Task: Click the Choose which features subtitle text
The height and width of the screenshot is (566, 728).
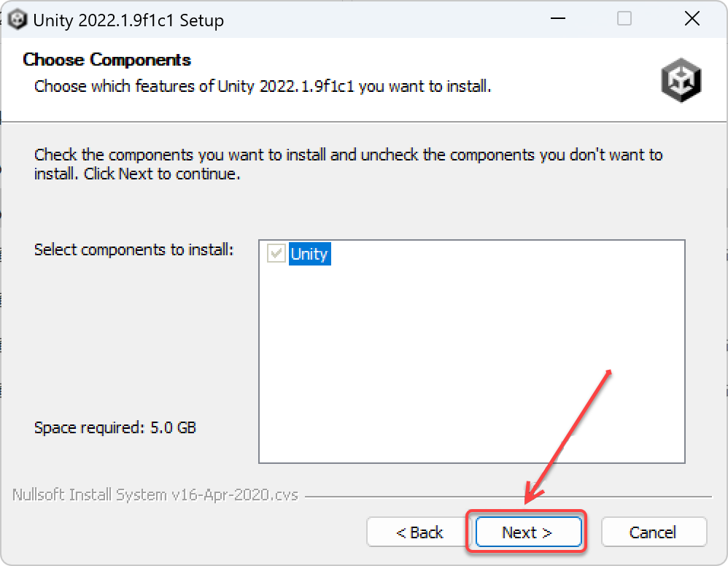Action: tap(263, 86)
